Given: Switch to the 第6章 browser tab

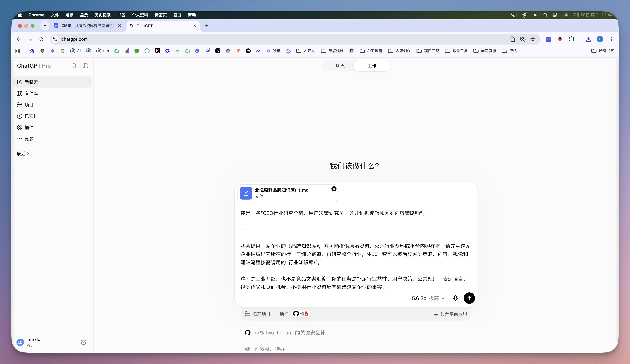Looking at the screenshot, I should (87, 26).
